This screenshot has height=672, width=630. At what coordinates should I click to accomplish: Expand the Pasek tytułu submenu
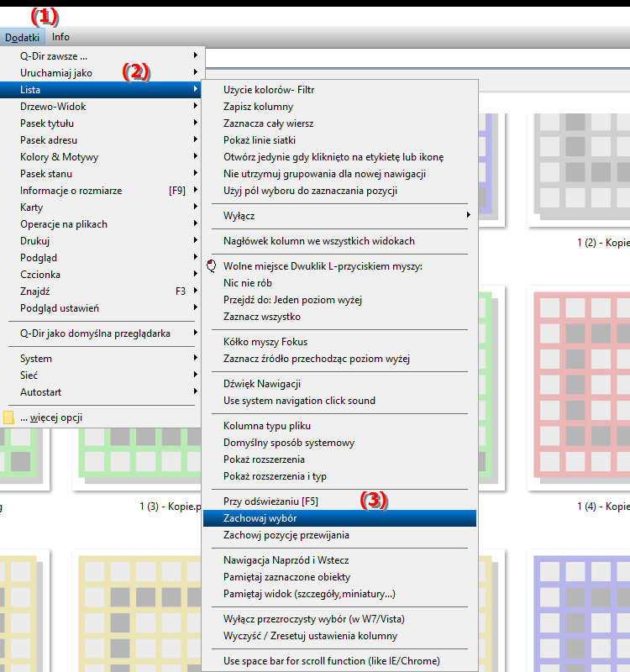[102, 123]
